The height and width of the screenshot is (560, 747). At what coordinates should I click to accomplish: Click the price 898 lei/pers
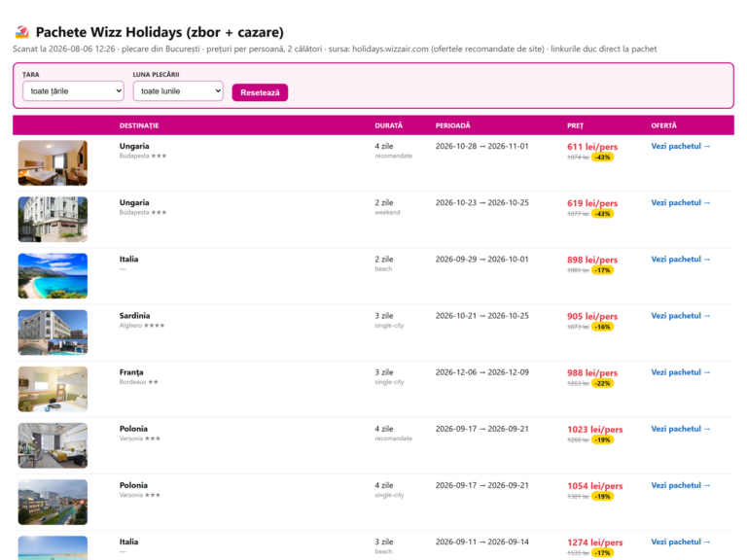[x=592, y=260]
